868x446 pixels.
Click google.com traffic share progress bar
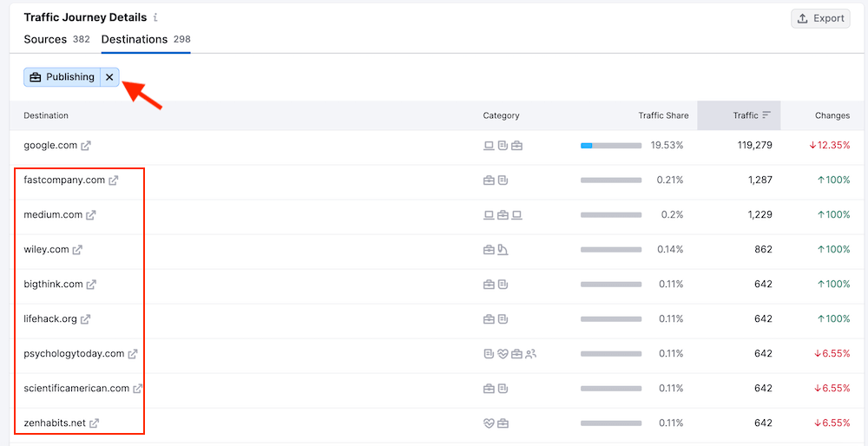click(x=611, y=146)
